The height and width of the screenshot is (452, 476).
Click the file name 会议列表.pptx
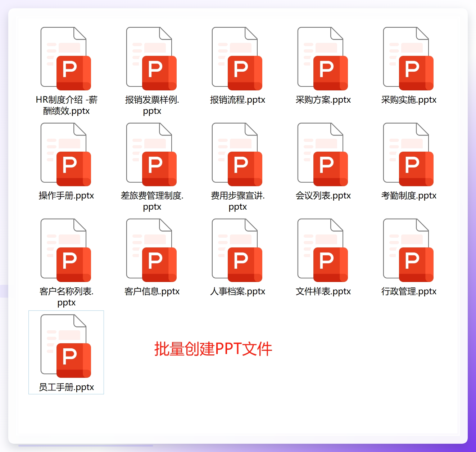point(323,196)
